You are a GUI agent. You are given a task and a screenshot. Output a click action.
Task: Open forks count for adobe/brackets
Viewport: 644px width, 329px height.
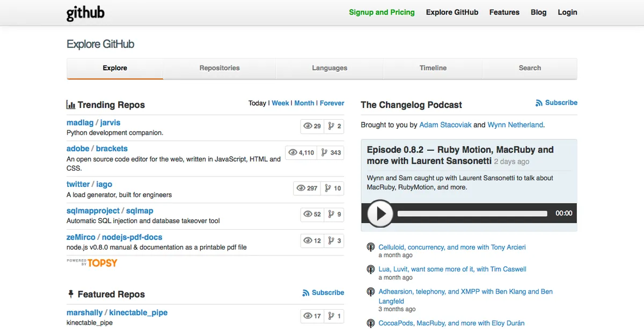(x=331, y=152)
